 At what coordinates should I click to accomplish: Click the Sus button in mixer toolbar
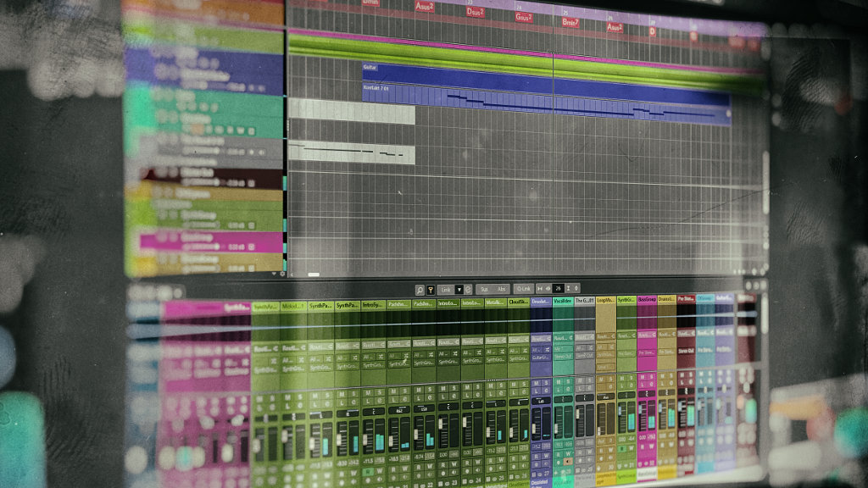(486, 290)
